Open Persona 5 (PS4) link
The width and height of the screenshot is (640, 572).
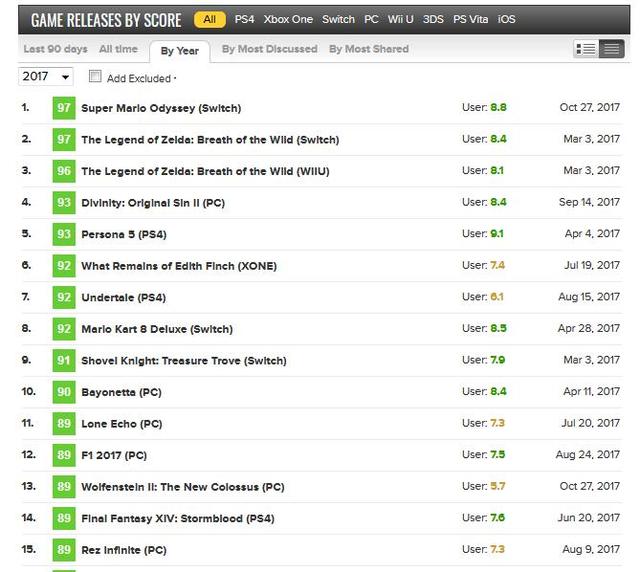124,234
